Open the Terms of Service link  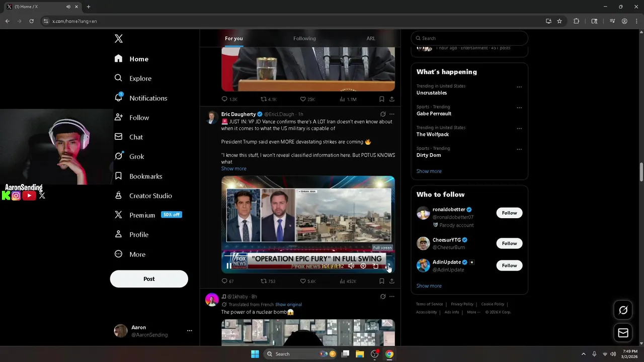(430, 304)
